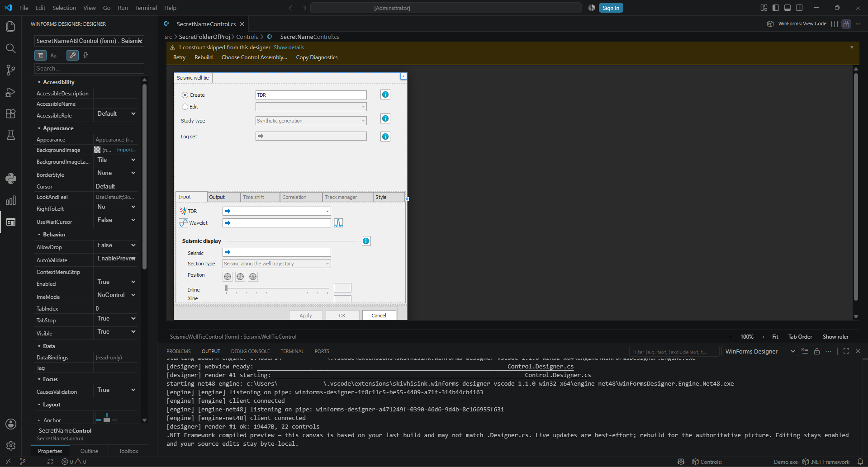Toggle secondary side bar layout icon

tap(799, 8)
